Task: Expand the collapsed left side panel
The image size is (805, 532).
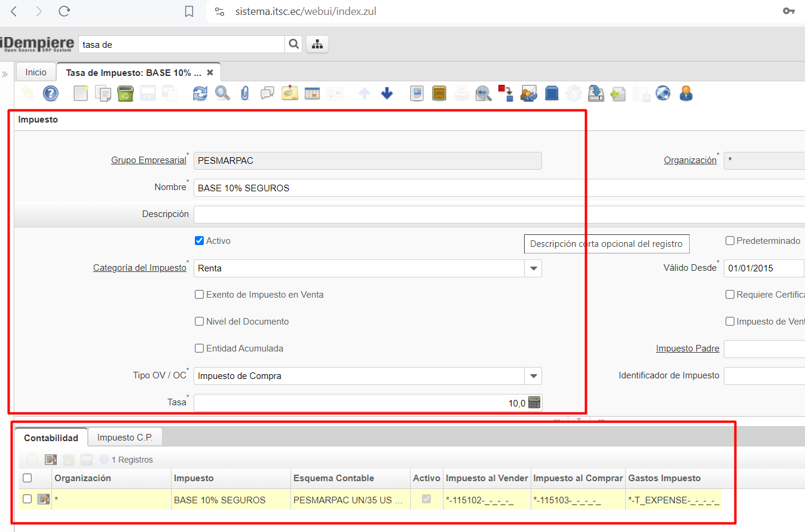Action: (x=5, y=74)
